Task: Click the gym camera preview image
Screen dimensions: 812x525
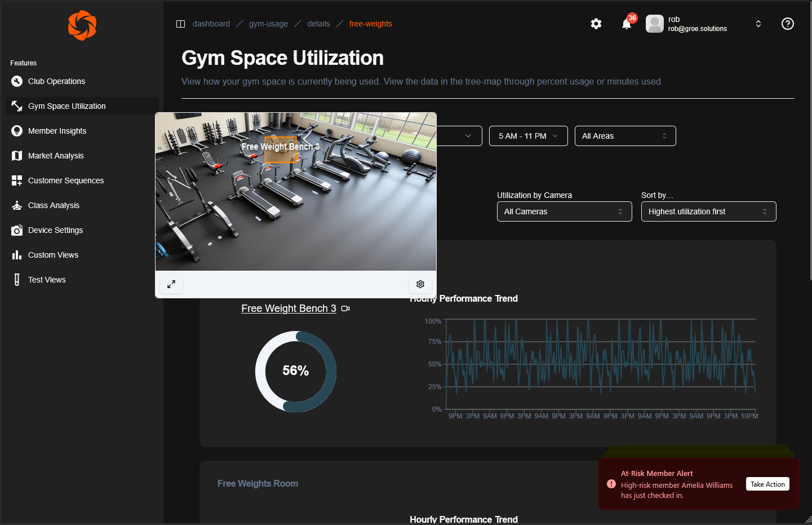Action: coord(296,192)
